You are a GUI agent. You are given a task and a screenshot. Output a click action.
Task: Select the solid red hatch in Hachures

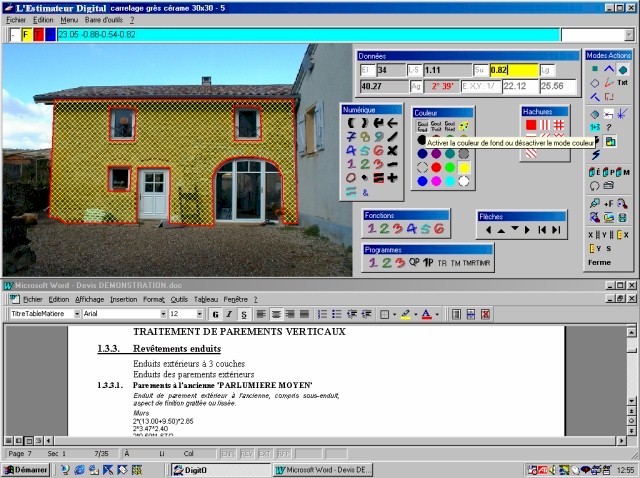coord(531,125)
